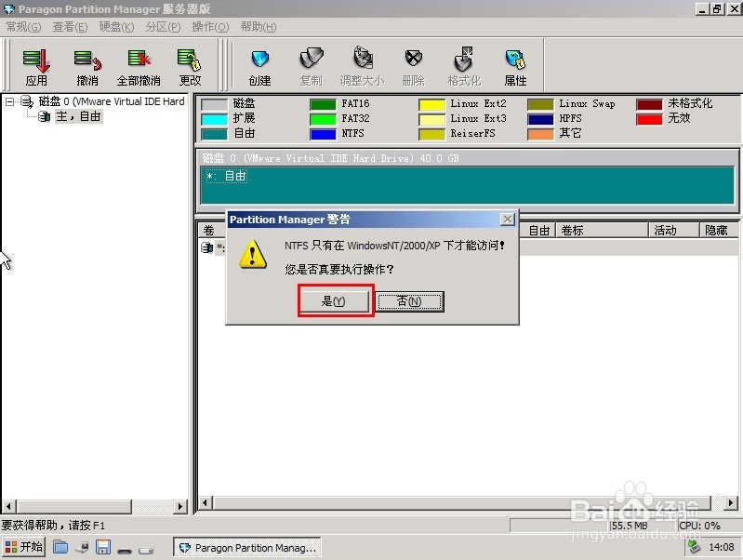This screenshot has width=743, height=560.
Task: Click the 卷标 column header
Action: click(x=602, y=231)
